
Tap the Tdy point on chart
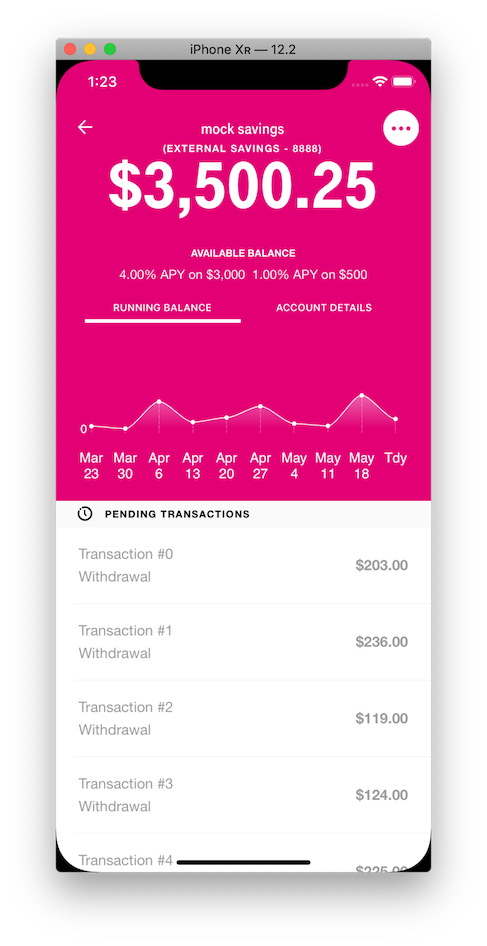[395, 419]
